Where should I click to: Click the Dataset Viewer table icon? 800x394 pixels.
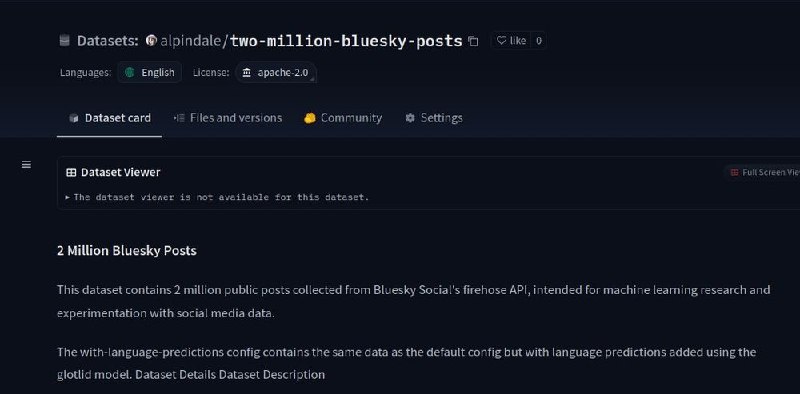click(x=71, y=173)
